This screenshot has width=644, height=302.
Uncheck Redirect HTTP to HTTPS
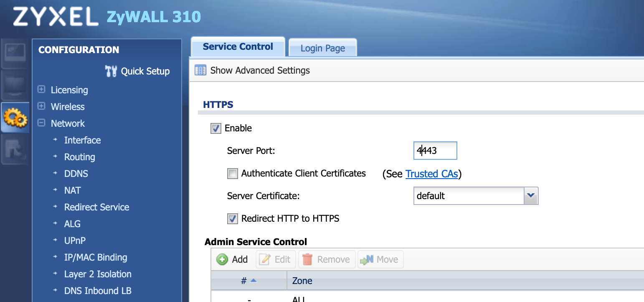232,218
